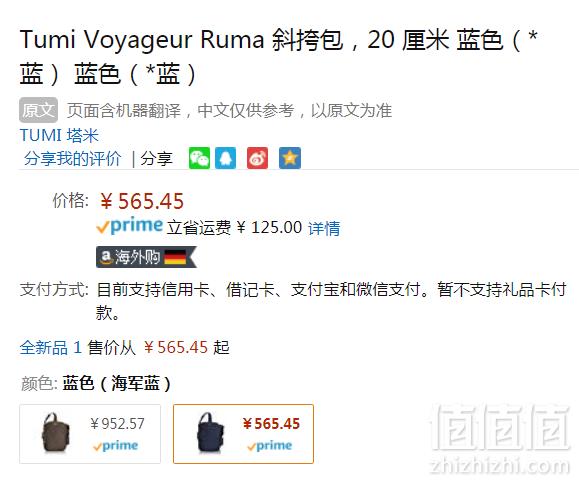Select the navy blue ¥565.45 color option
Screen dimensions: 579x483
pyautogui.click(x=243, y=434)
